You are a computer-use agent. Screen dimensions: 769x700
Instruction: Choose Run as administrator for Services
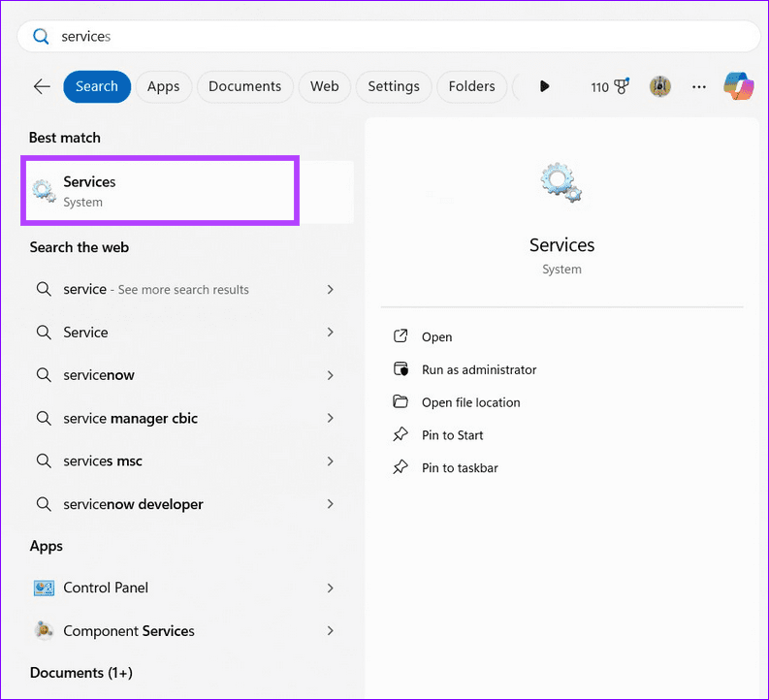(479, 369)
